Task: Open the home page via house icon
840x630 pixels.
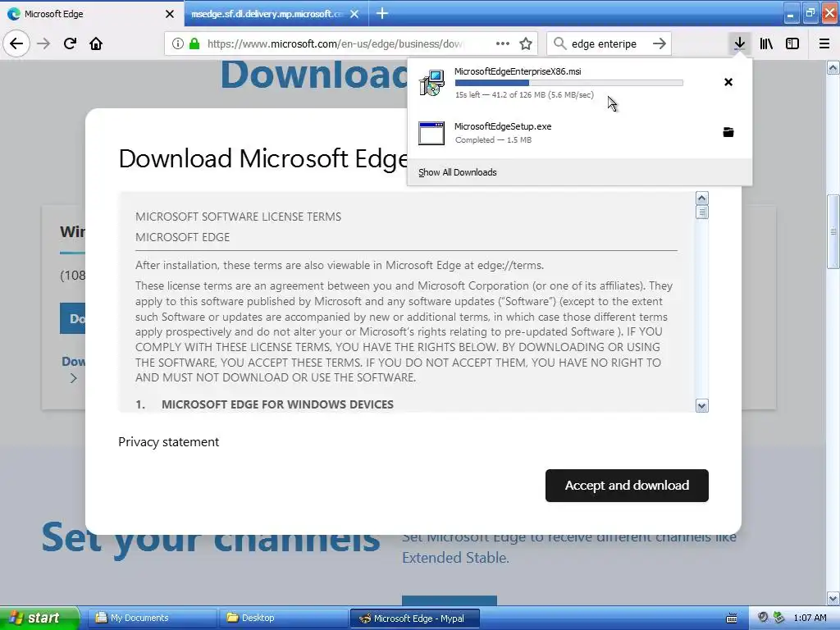Action: tap(96, 43)
